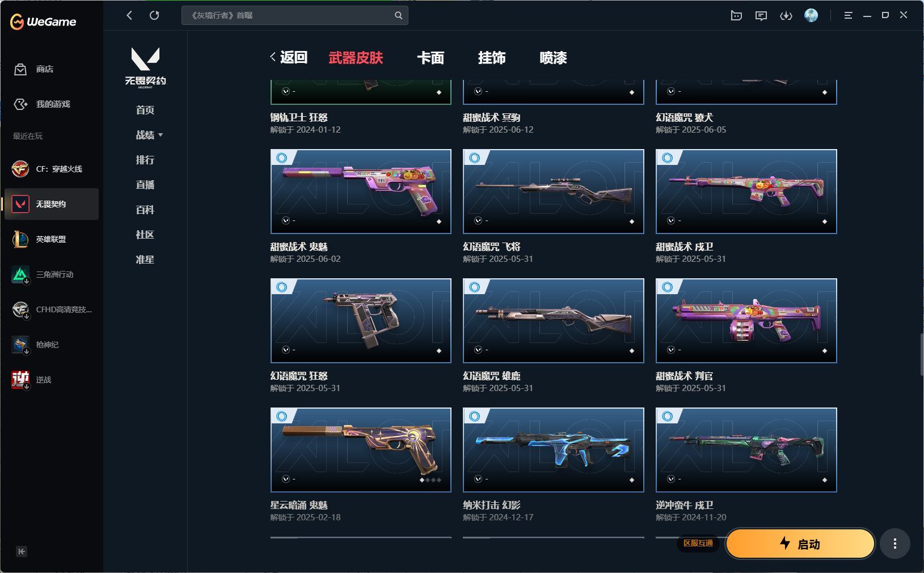Click the search field in top bar
The image size is (924, 573).
click(294, 15)
